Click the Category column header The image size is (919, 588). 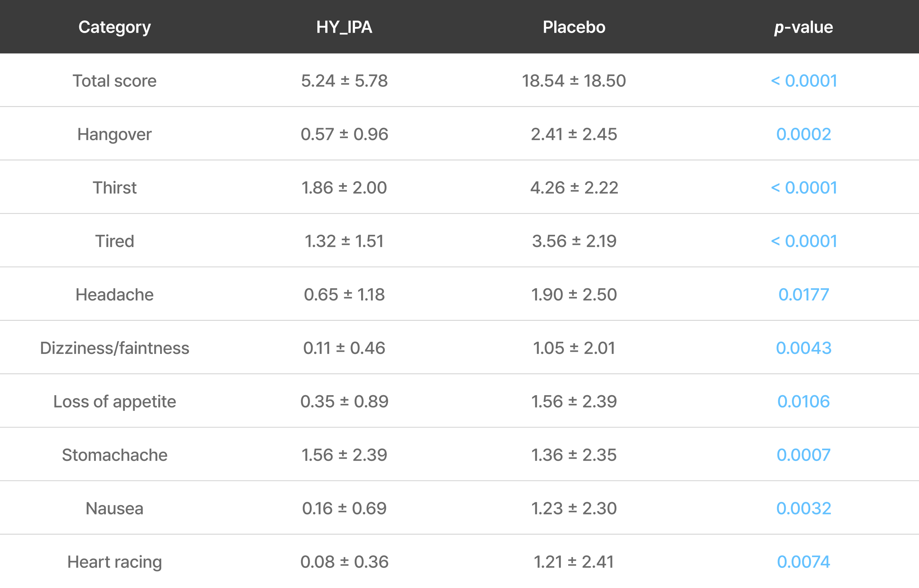[115, 27]
